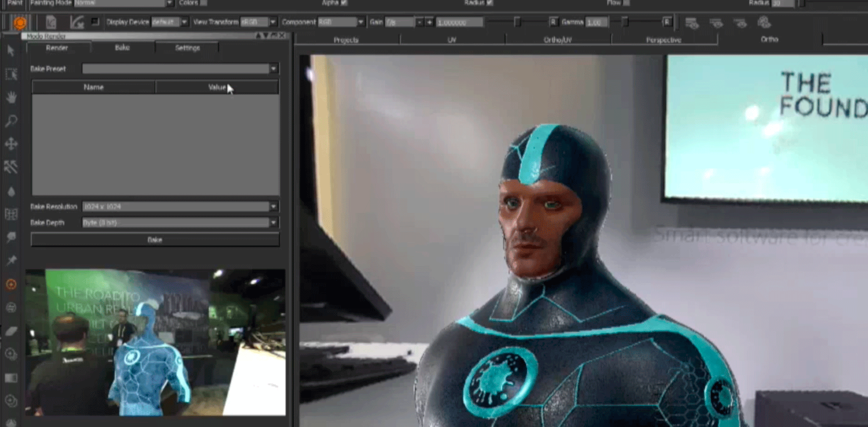The height and width of the screenshot is (427, 868).
Task: Increase Gain with the plus button
Action: point(429,22)
